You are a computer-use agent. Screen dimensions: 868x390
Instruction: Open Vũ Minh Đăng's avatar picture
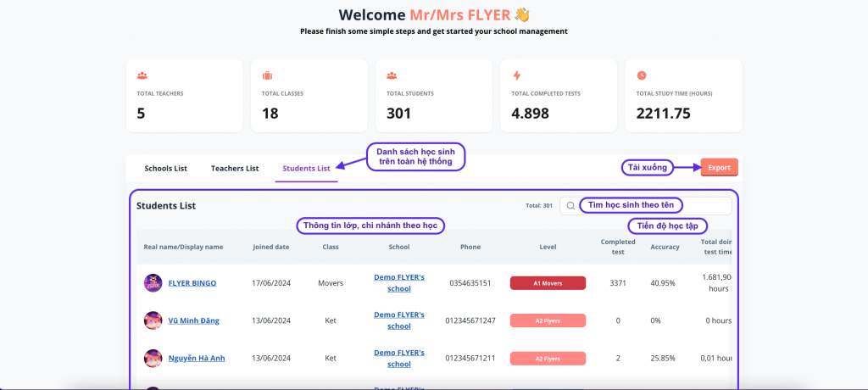coord(153,320)
